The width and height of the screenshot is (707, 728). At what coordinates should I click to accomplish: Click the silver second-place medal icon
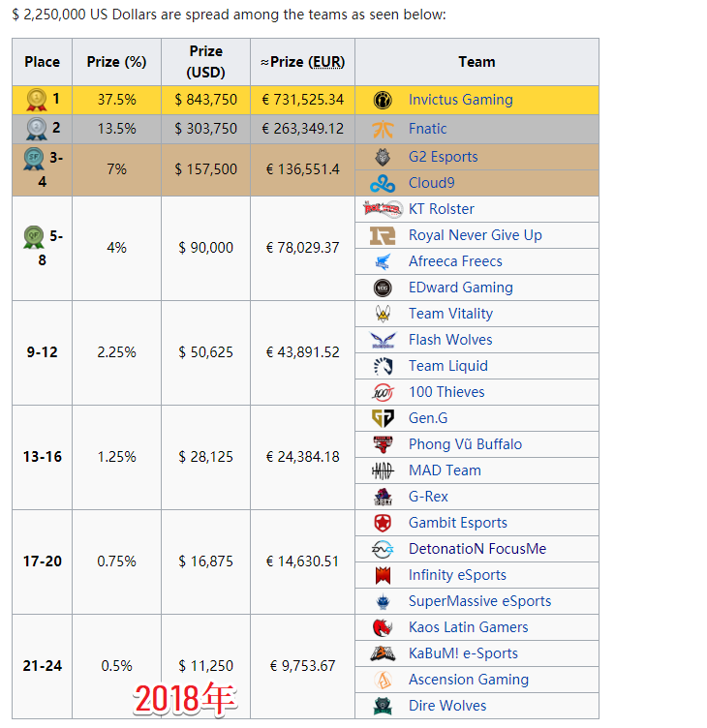(x=36, y=129)
